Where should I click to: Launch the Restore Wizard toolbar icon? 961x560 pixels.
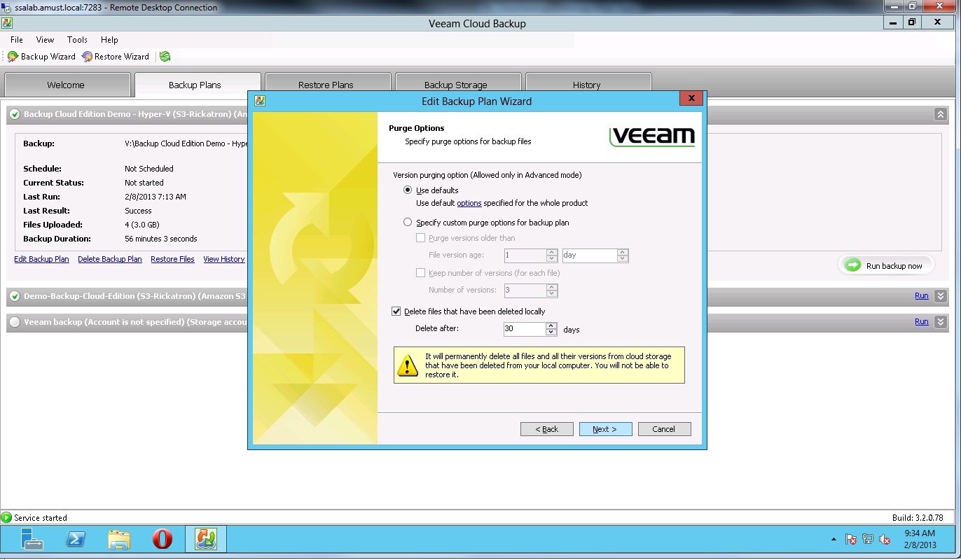(87, 57)
